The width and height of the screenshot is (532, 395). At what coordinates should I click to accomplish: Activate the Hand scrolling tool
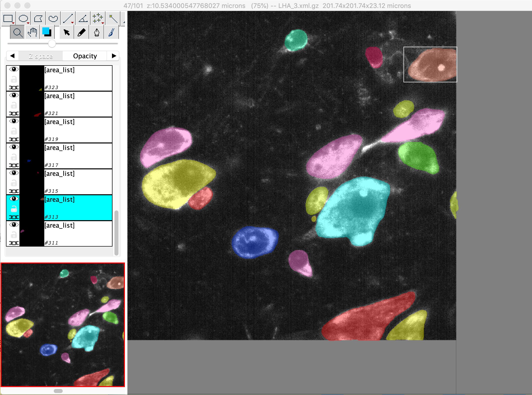pos(32,33)
